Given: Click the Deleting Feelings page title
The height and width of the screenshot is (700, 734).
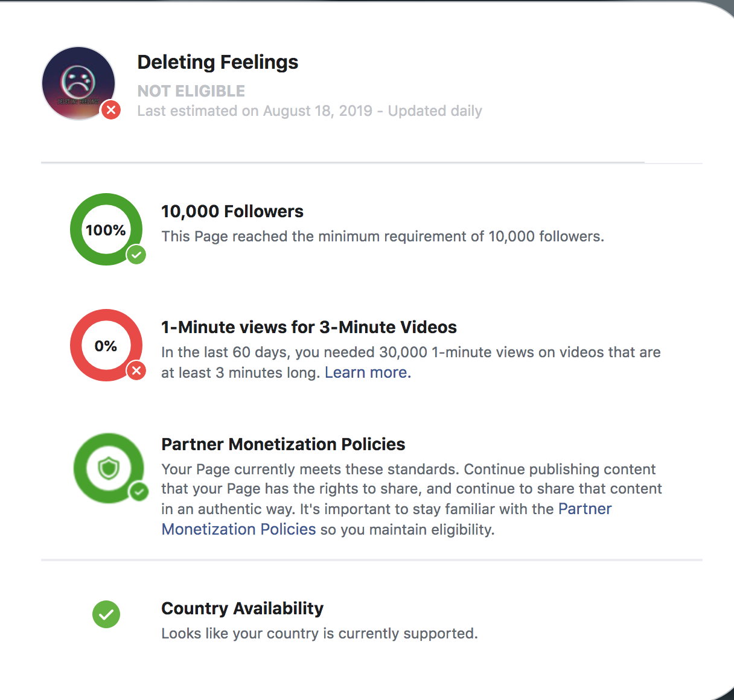Looking at the screenshot, I should pyautogui.click(x=218, y=62).
